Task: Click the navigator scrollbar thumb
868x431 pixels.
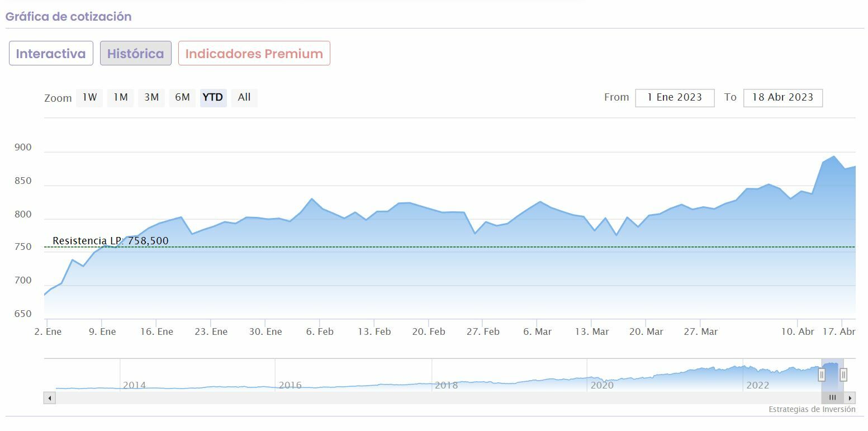Action: pos(832,398)
